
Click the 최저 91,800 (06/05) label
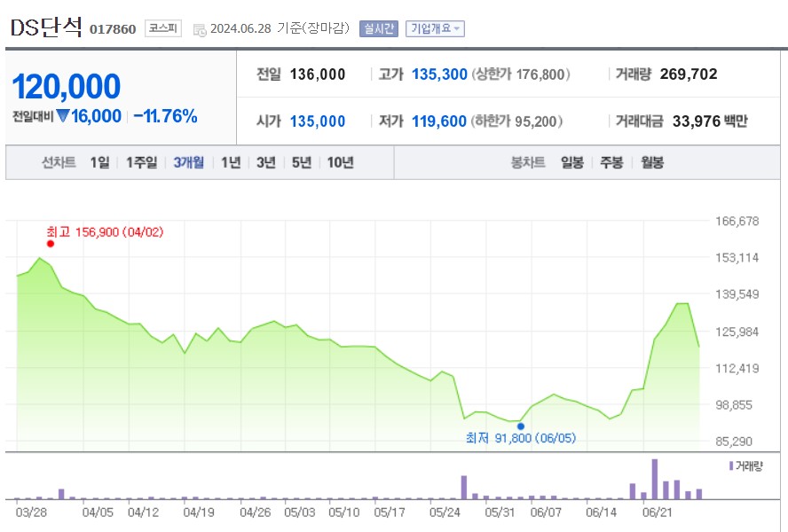521,438
